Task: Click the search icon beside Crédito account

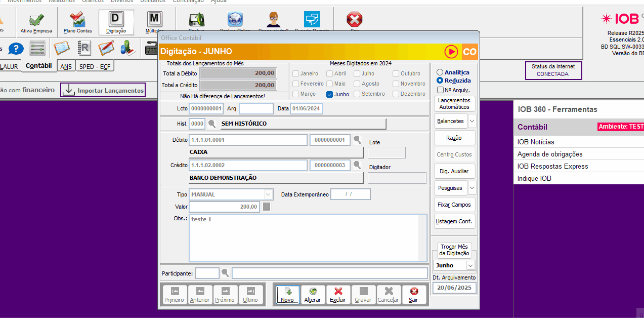Action: [357, 165]
